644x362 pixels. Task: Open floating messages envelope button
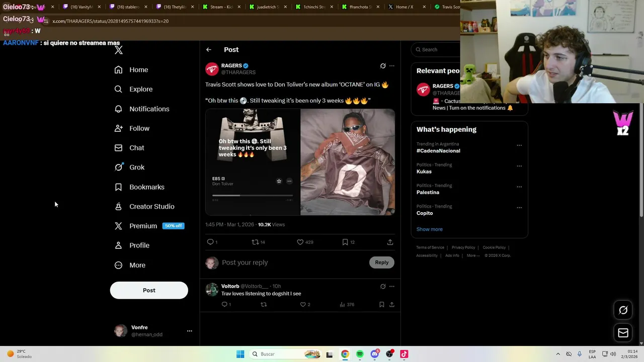pyautogui.click(x=623, y=333)
